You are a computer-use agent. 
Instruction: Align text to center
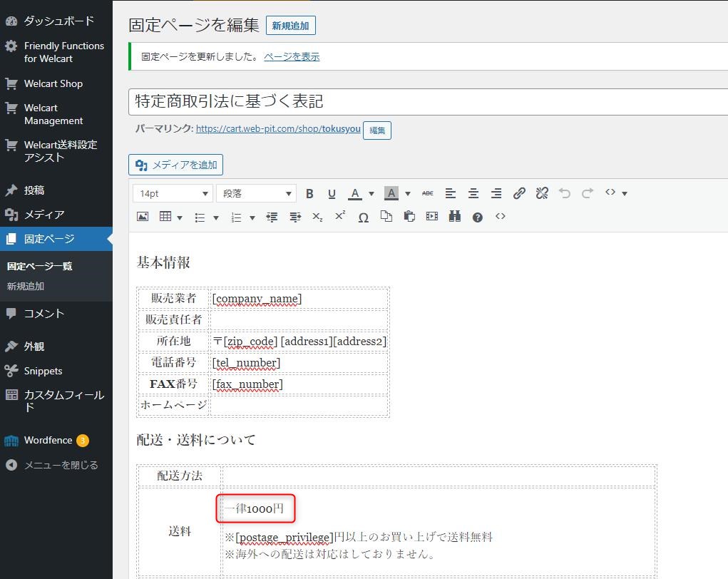tap(473, 193)
